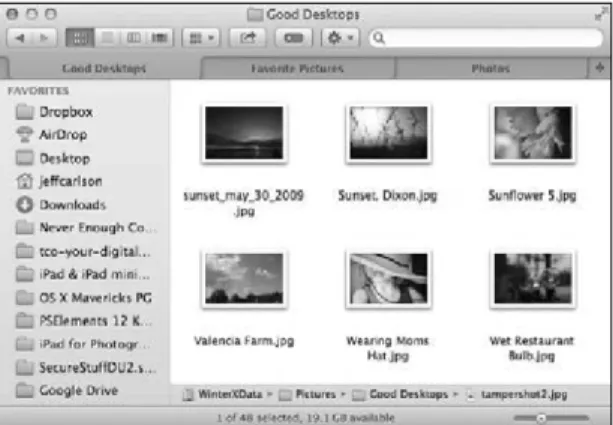The image size is (613, 425).
Task: Click the FAVORITES sidebar heading
Action: tap(38, 91)
